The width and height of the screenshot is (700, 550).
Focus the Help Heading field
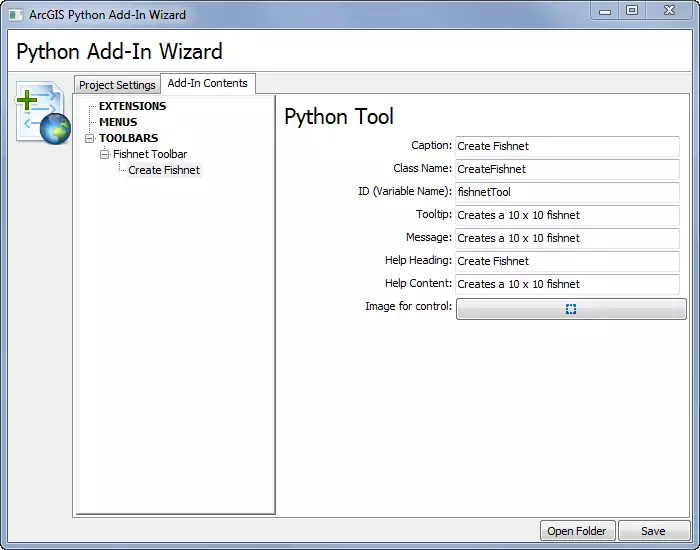point(566,261)
